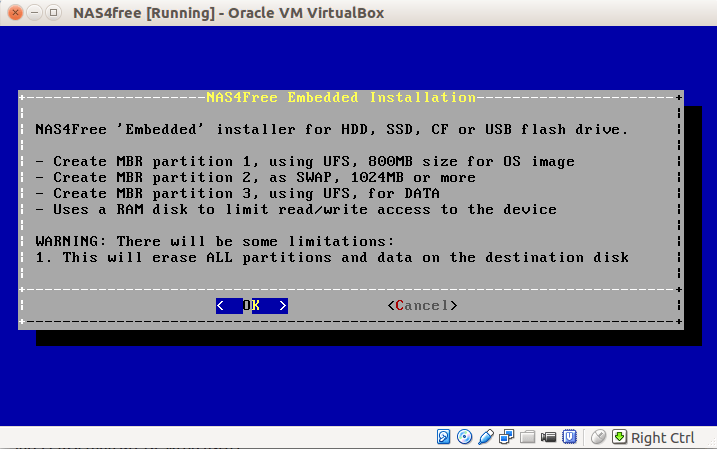Click the Right Ctrl host key label
The image size is (717, 449).
click(x=663, y=438)
